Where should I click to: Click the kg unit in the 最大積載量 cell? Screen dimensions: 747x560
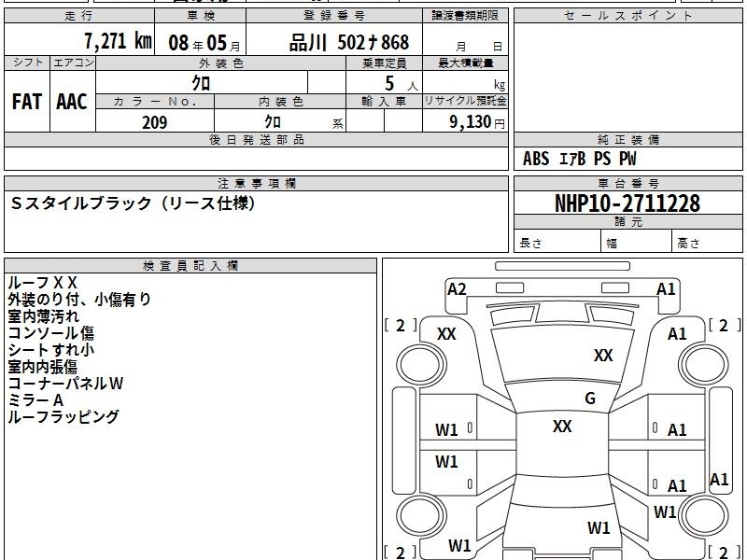(500, 85)
